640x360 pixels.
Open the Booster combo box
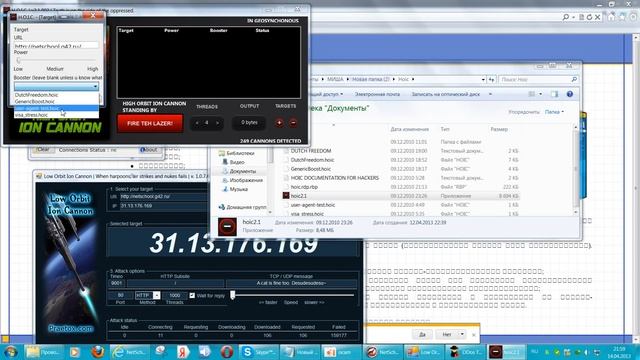click(56, 86)
